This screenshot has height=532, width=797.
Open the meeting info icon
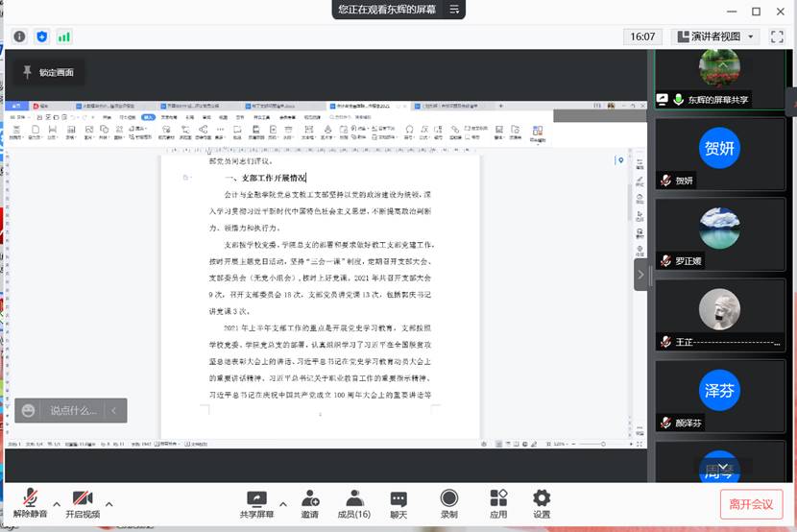[19, 36]
